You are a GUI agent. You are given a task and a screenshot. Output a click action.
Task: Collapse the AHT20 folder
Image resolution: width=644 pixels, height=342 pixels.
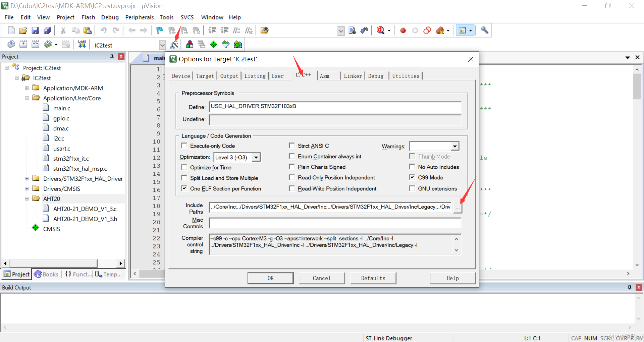pyautogui.click(x=27, y=198)
